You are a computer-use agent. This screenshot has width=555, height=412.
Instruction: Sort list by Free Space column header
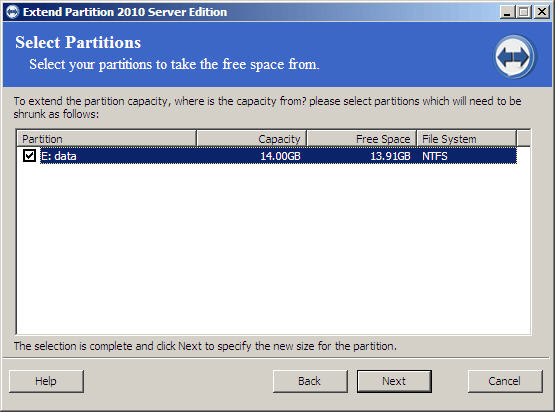(361, 138)
